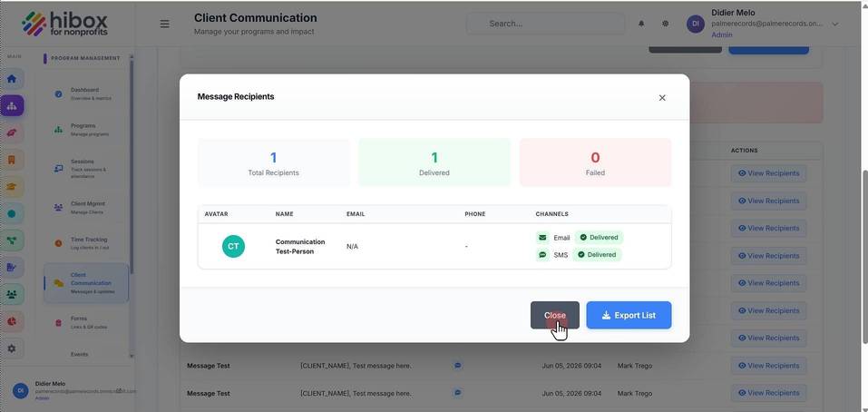Open Client Mgmnt menu item
Screen dimensions: 868x412
[x=86, y=208]
